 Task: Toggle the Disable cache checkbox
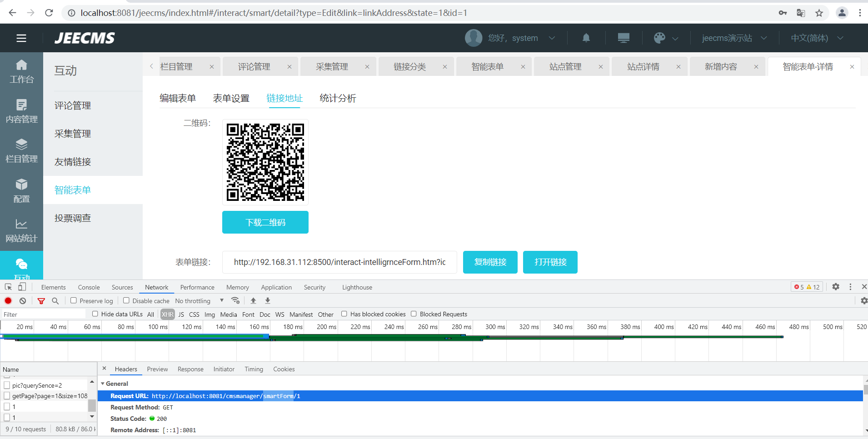[x=126, y=300]
